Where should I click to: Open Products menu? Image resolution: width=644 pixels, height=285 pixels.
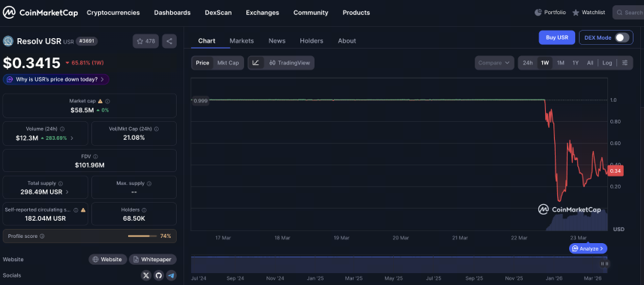(x=356, y=13)
